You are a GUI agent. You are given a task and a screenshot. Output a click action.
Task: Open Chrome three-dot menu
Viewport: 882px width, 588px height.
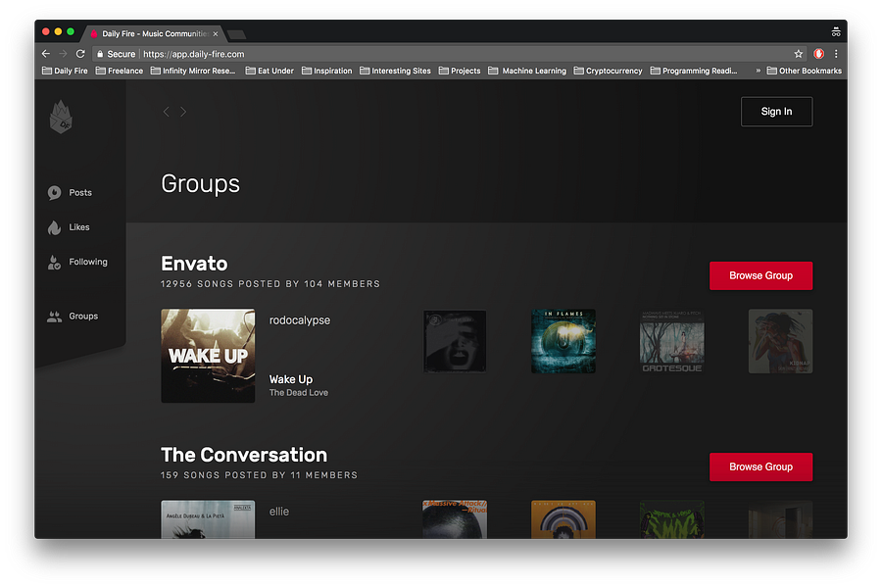(836, 54)
